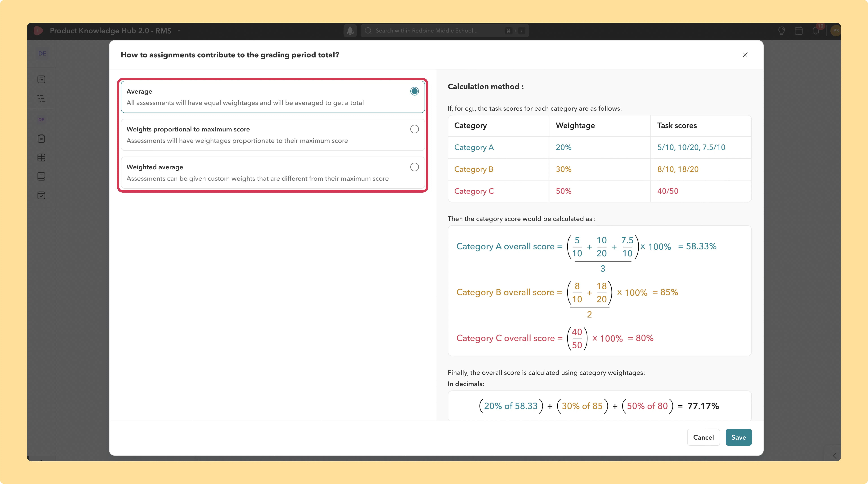The width and height of the screenshot is (868, 484).
Task: Close the grading period dialog
Action: click(x=745, y=55)
